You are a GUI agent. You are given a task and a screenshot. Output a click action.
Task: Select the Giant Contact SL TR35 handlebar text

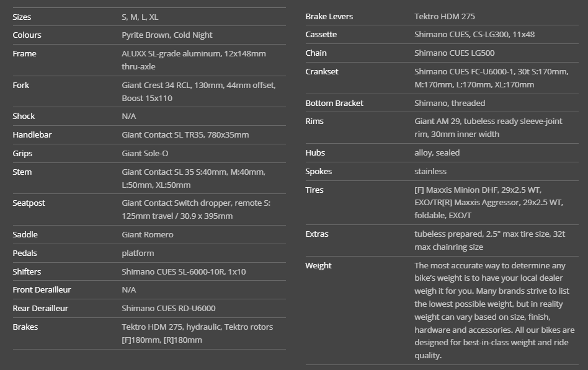coord(185,135)
